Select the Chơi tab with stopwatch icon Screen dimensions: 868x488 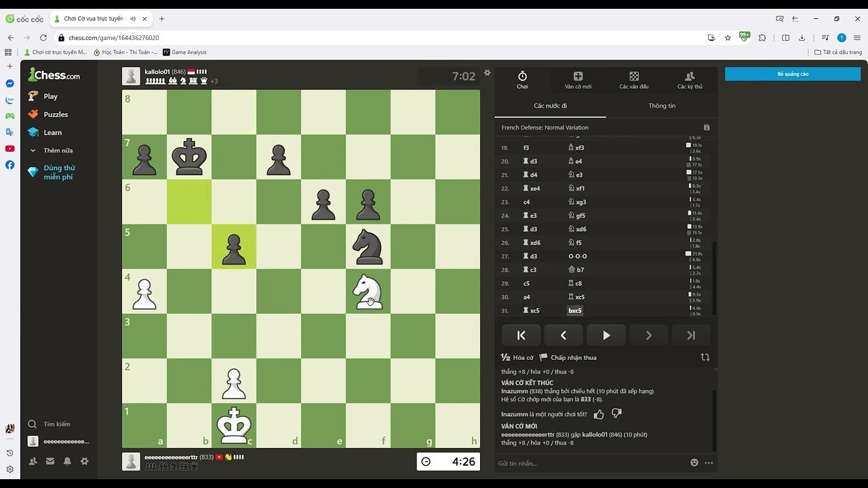point(522,80)
